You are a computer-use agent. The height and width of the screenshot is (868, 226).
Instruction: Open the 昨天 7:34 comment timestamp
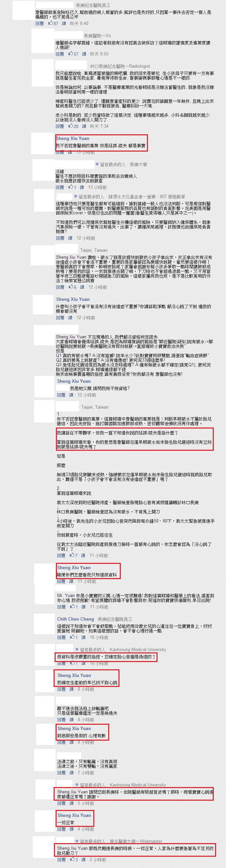100,126
